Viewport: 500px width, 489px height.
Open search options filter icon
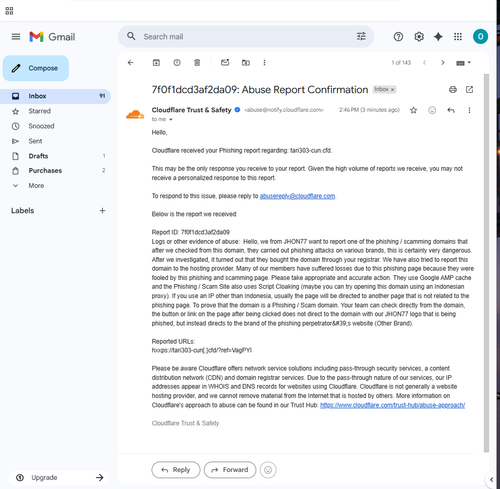click(361, 36)
